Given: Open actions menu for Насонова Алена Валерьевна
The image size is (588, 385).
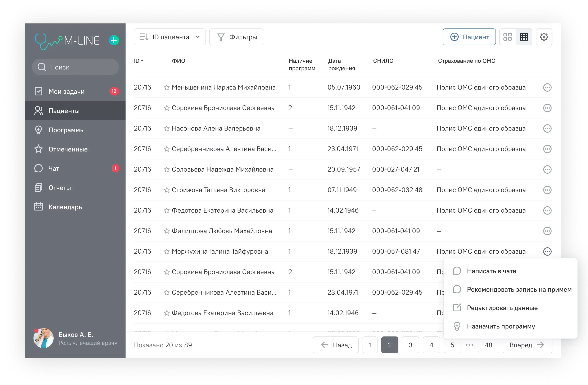Looking at the screenshot, I should coord(547,128).
